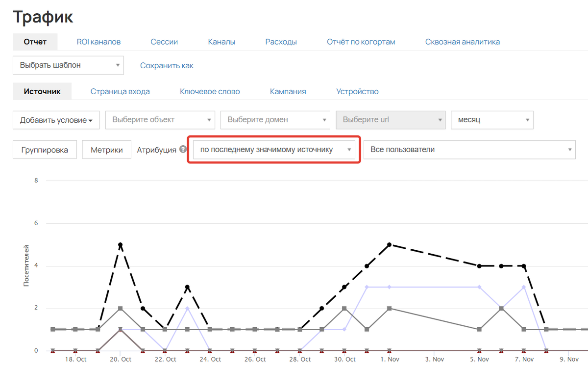This screenshot has width=588, height=368.
Task: Click the 'Добавить условие' button
Action: 56,120
